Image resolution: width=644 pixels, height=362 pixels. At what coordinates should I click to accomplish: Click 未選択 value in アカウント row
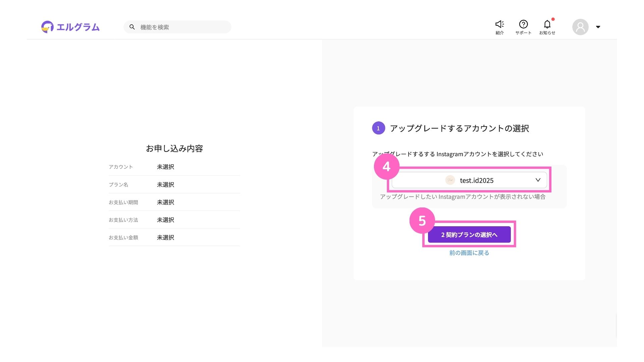point(166,167)
